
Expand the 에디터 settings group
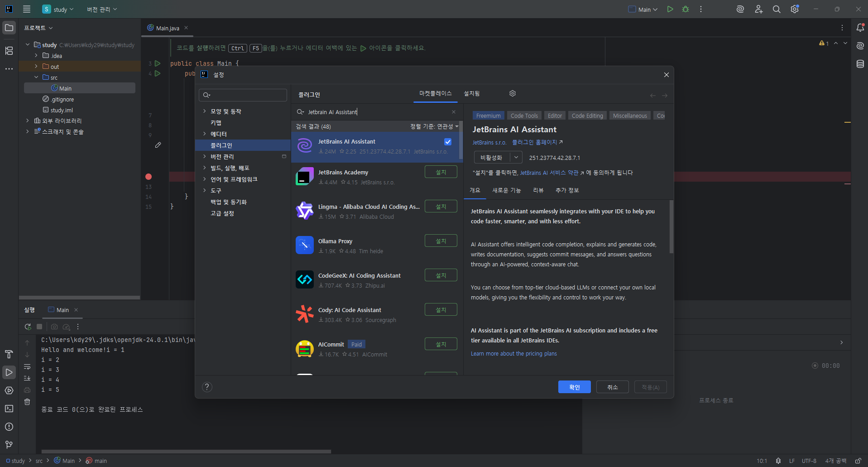coord(205,134)
